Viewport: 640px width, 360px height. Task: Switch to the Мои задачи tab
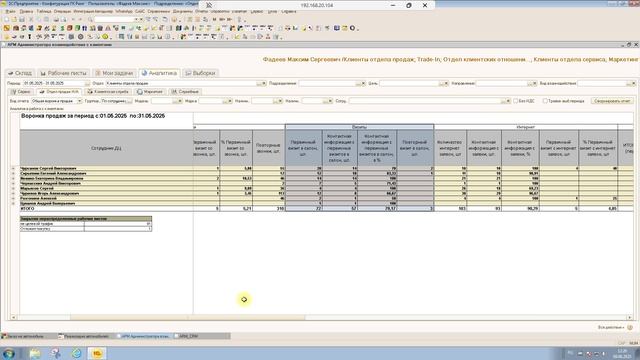tap(114, 73)
